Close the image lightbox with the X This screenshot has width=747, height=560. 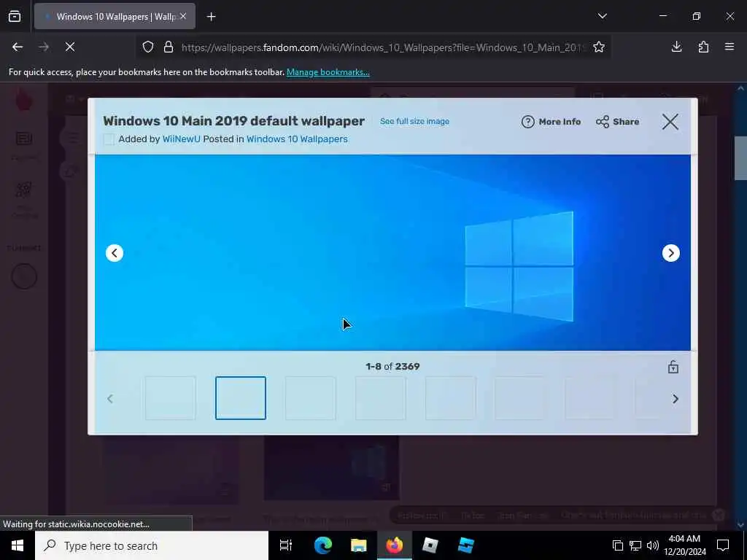coord(670,122)
